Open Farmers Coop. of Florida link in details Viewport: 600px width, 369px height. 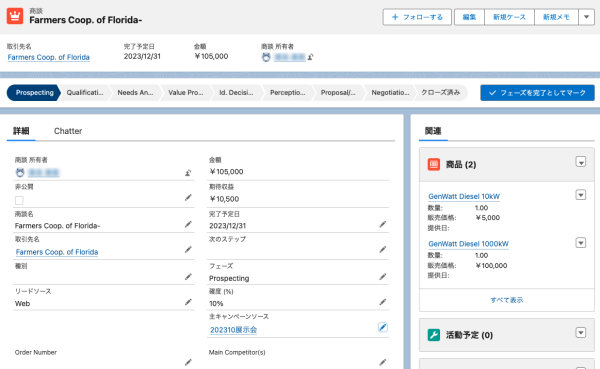pyautogui.click(x=57, y=252)
